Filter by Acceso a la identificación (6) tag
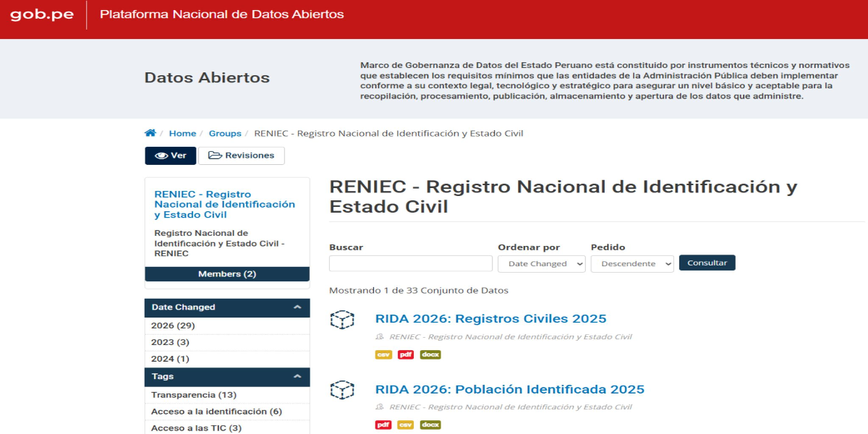Screen dimensions: 868x434 pos(216,412)
